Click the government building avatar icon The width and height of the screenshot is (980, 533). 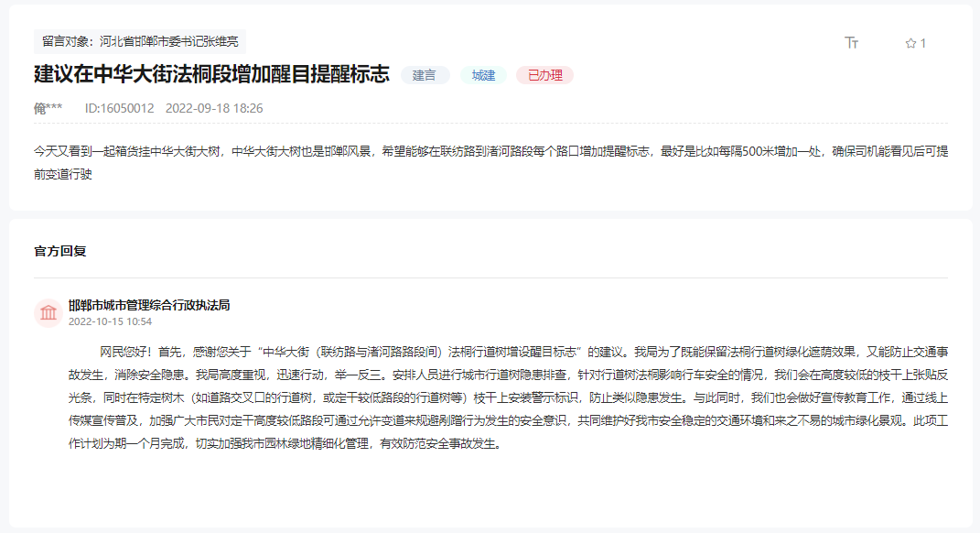click(x=48, y=313)
